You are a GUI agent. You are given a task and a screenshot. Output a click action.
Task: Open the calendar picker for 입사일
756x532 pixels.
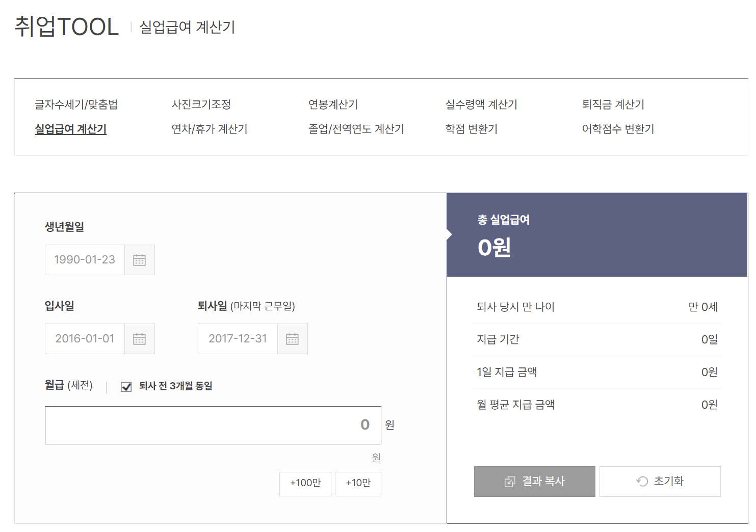click(139, 339)
